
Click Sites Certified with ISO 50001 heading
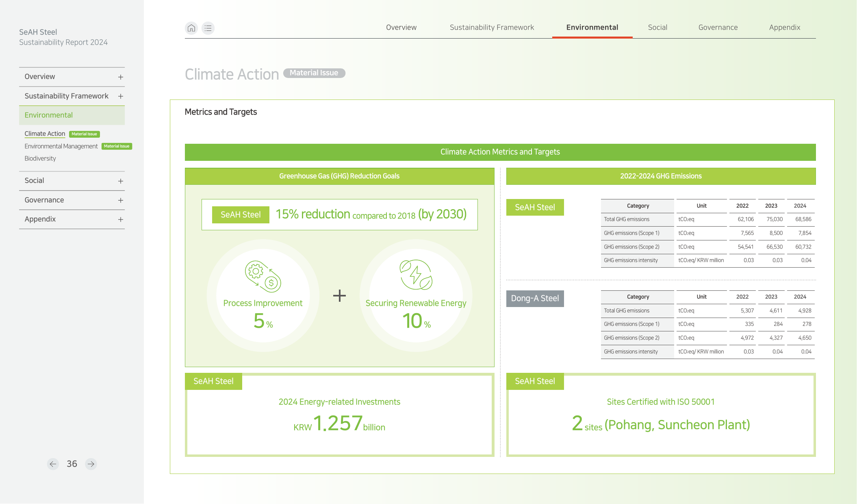661,402
